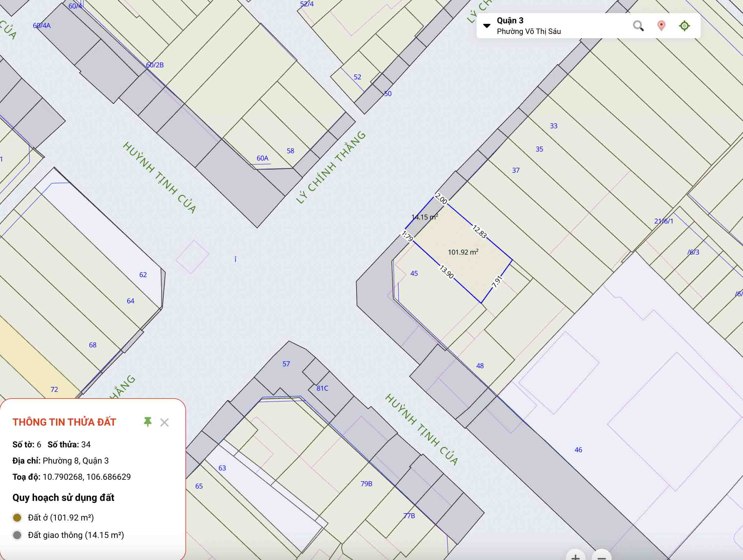Pin the parcel info panel

(x=147, y=422)
